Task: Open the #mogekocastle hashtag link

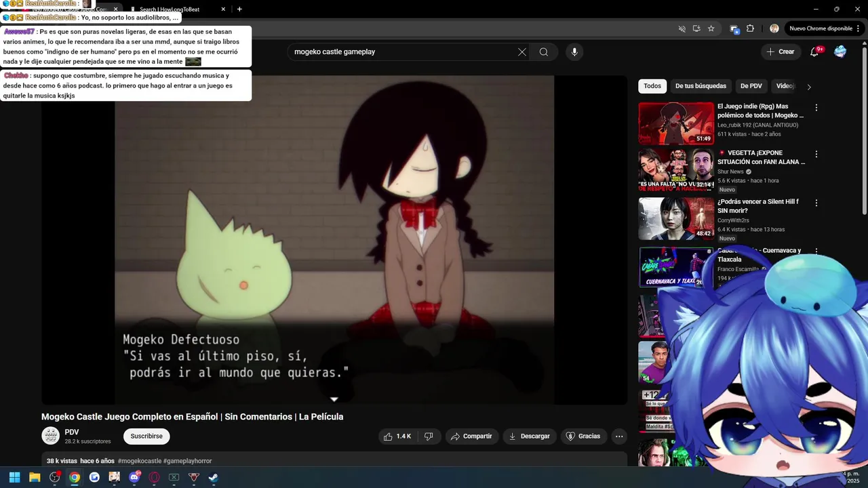Action: coord(140,461)
